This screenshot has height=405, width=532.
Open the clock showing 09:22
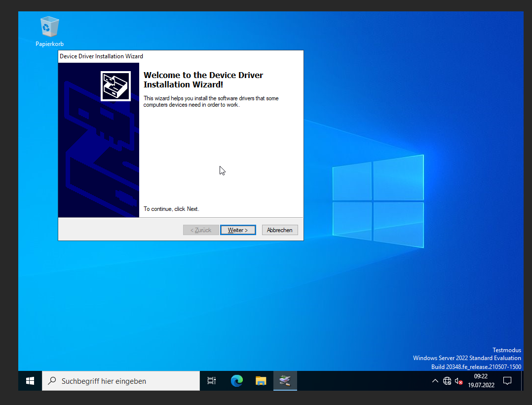point(481,381)
